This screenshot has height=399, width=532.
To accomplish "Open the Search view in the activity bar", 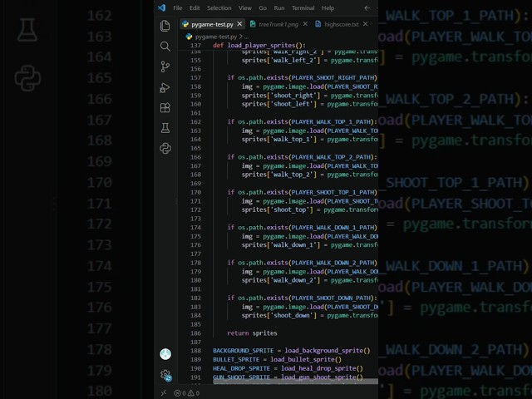I will click(165, 47).
